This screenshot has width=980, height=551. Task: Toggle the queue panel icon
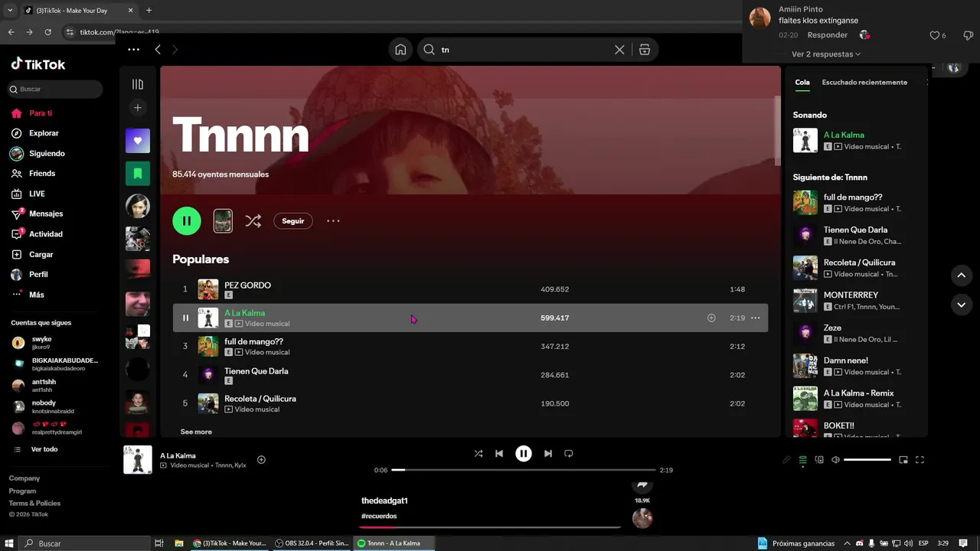[802, 460]
